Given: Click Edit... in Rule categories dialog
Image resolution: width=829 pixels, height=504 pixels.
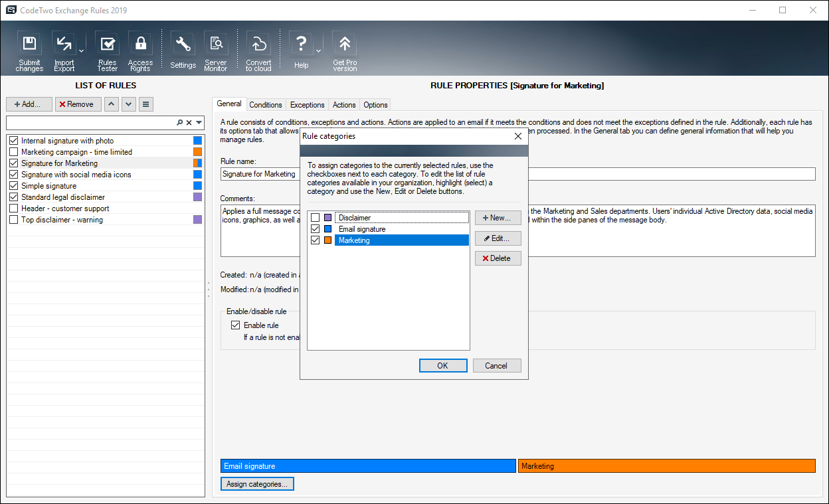Looking at the screenshot, I should point(498,238).
